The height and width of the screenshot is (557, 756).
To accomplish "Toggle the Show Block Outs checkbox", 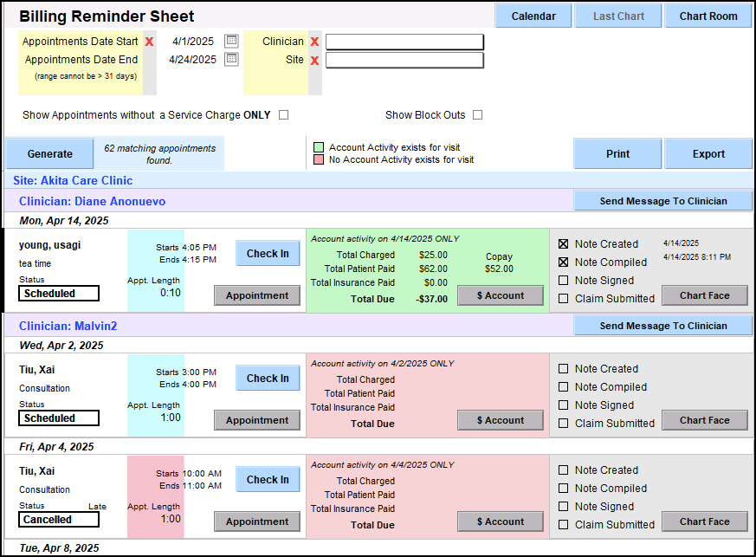I will click(477, 115).
